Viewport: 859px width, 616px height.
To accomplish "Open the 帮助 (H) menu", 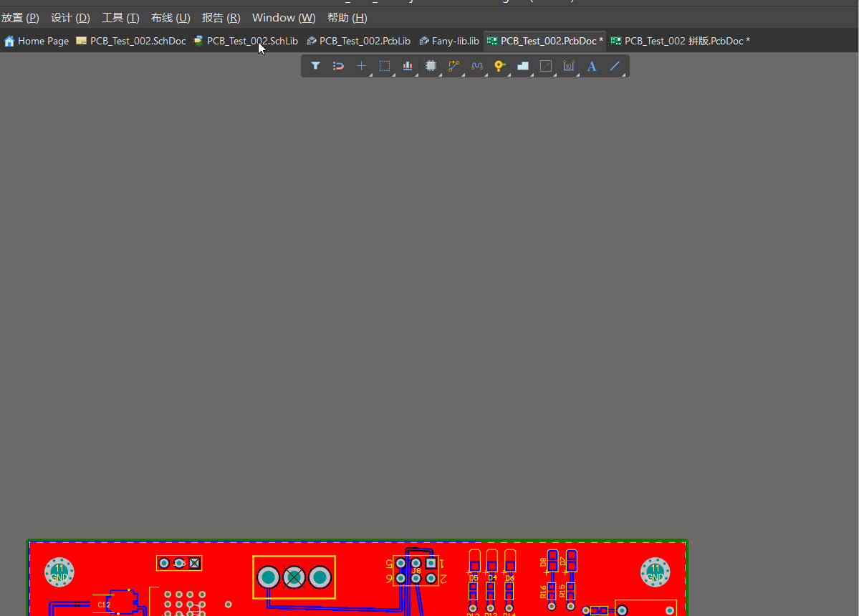I will tap(347, 18).
